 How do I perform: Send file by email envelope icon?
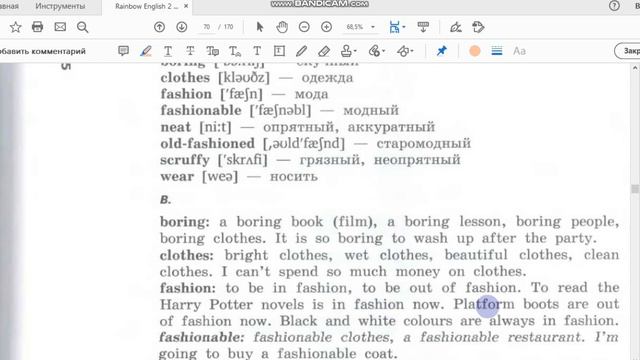[60, 27]
